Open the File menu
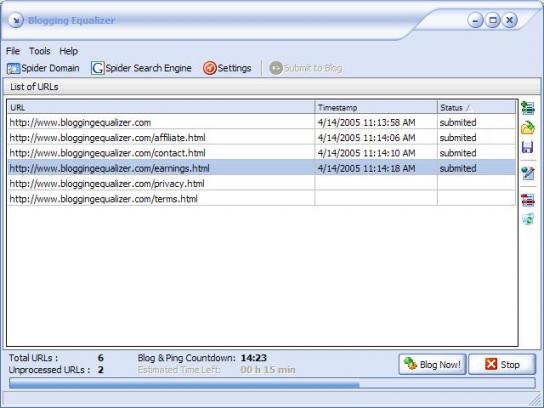 pyautogui.click(x=13, y=51)
